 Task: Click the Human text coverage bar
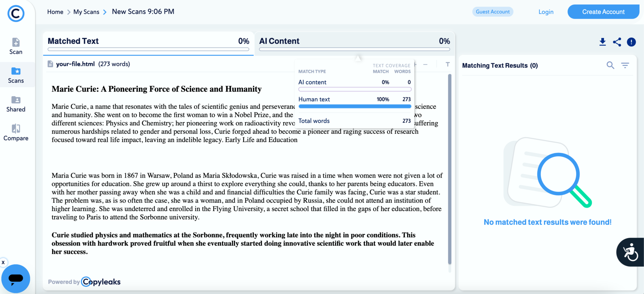coord(355,106)
